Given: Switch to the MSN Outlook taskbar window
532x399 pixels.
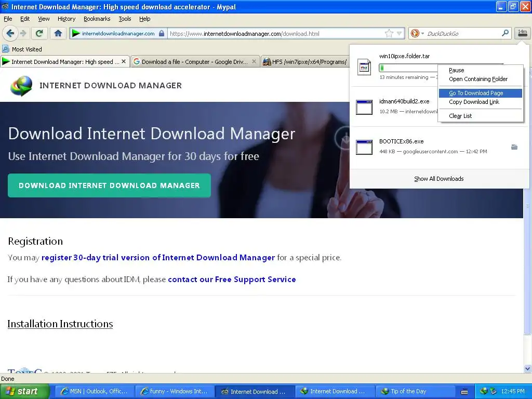Looking at the screenshot, I should [x=95, y=391].
